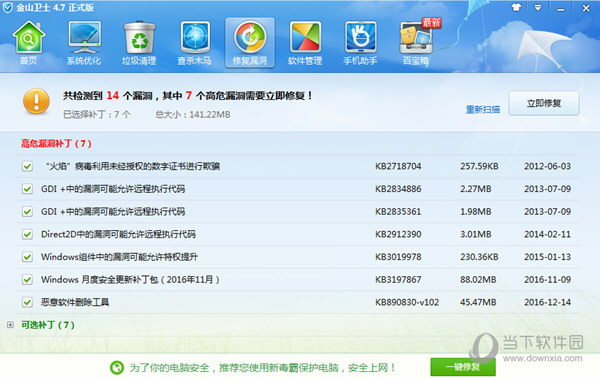The height and width of the screenshot is (379, 600).
Task: Open 垃圾清理 trash cleanup
Action: pyautogui.click(x=139, y=43)
